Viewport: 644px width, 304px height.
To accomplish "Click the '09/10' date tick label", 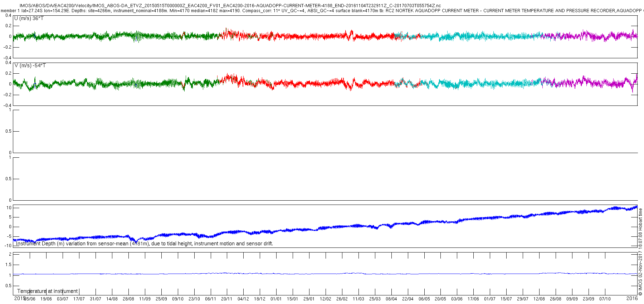I will (x=177, y=299).
